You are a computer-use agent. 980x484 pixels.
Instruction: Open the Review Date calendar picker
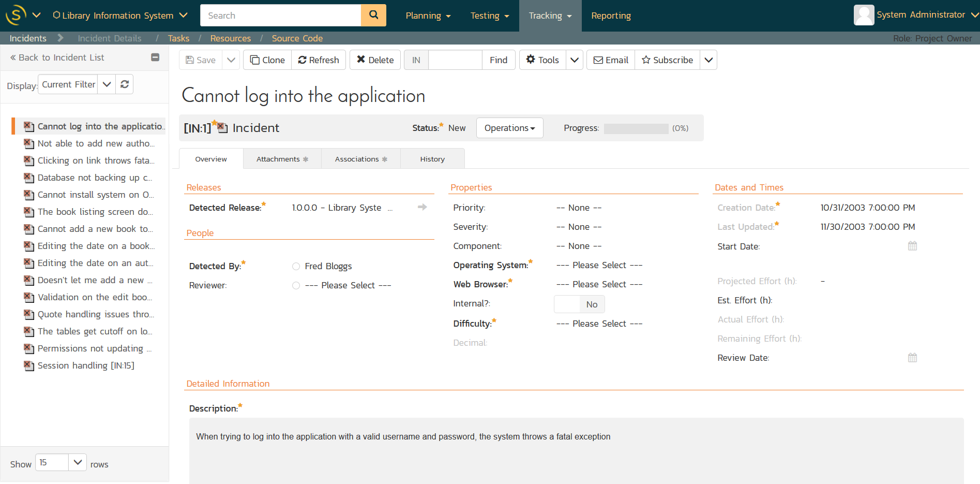[912, 358]
